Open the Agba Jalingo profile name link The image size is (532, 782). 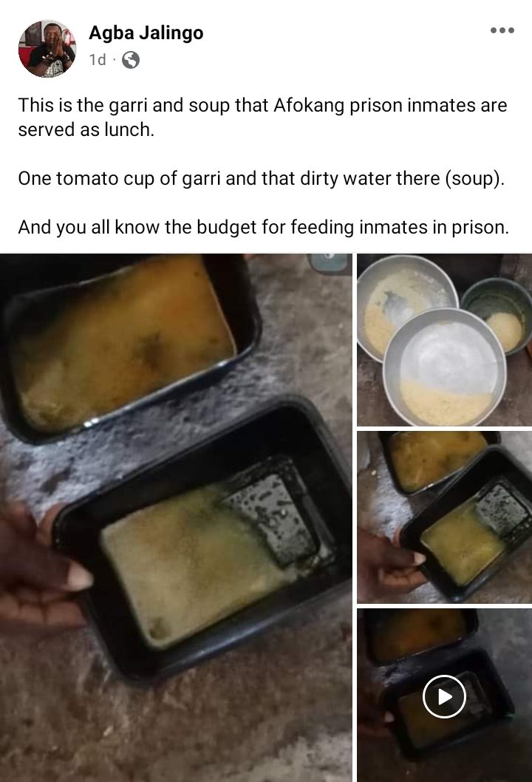(x=146, y=33)
